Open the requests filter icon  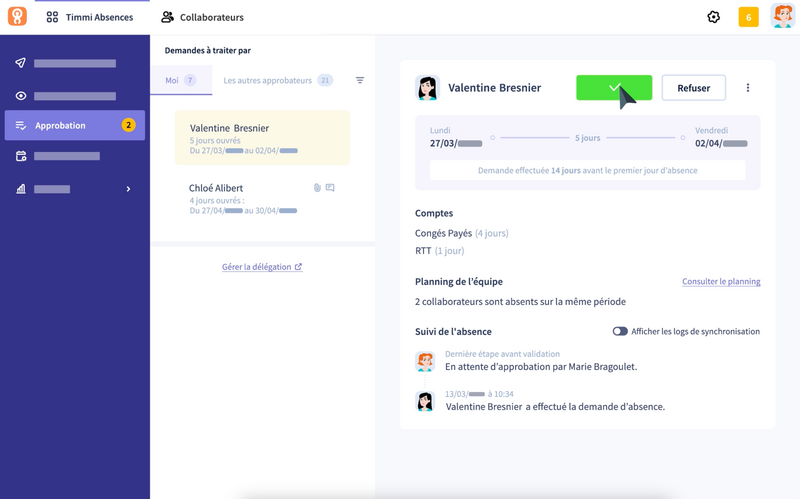pyautogui.click(x=360, y=80)
